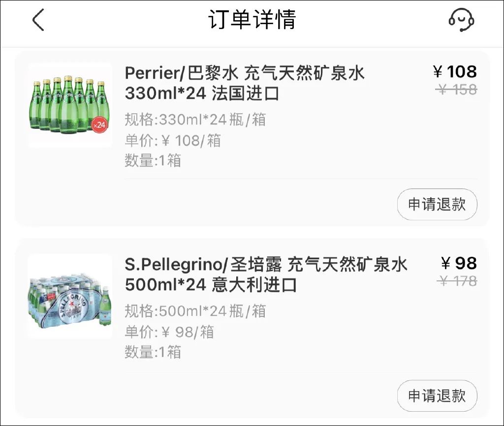This screenshot has width=504, height=426.
Task: Tap the ¥108 price of Perrier
Action: coord(455,72)
